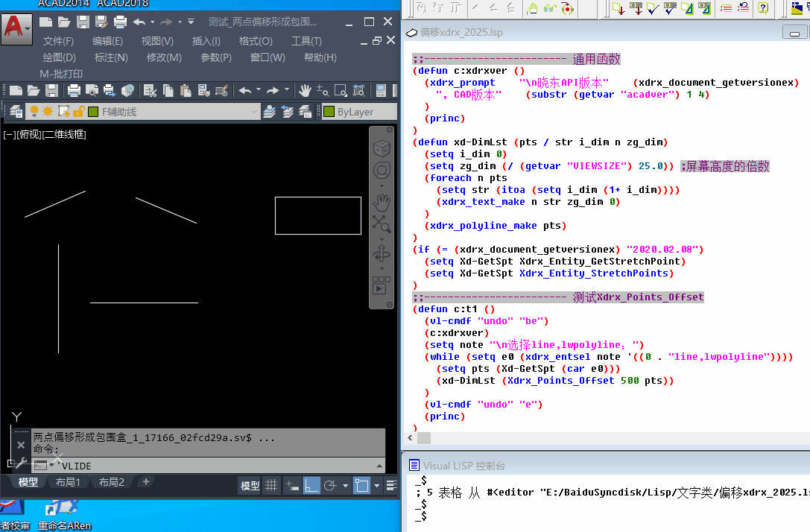Click the Make Object's Layer Current icon
Screen dimensions: 810x532
[269, 112]
